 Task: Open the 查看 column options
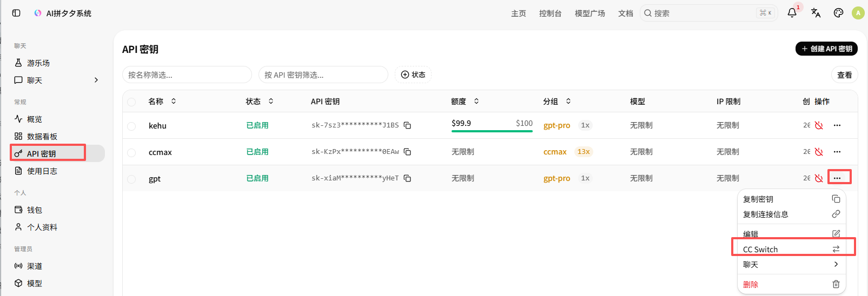pos(844,75)
